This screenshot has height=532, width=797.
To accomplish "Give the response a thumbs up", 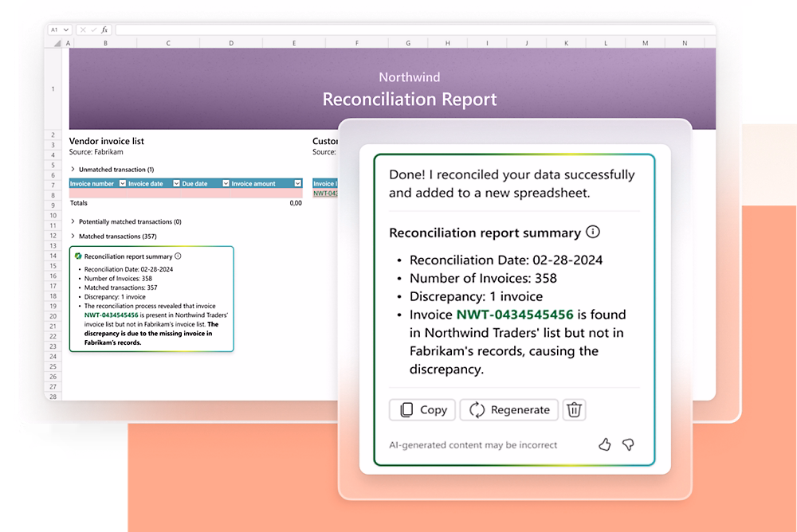I will pyautogui.click(x=604, y=444).
